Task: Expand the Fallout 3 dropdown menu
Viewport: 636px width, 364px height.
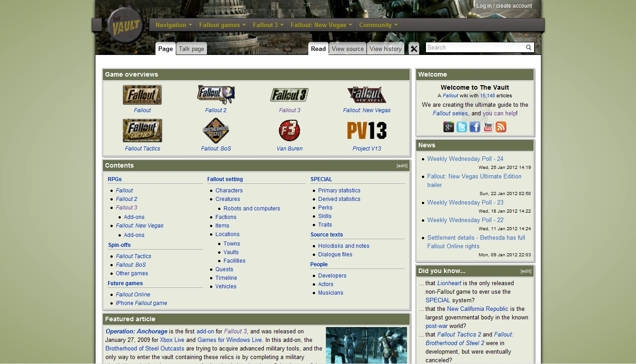Action: point(268,25)
